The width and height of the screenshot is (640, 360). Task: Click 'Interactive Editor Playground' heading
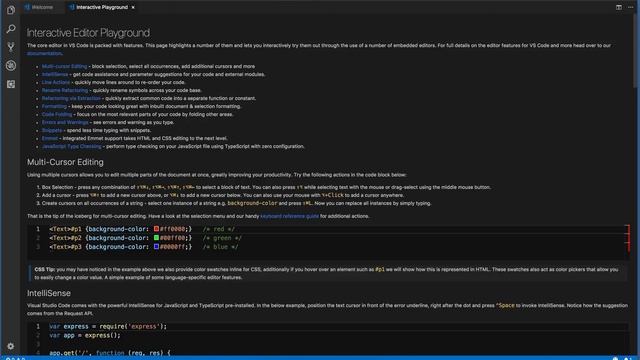pyautogui.click(x=88, y=33)
